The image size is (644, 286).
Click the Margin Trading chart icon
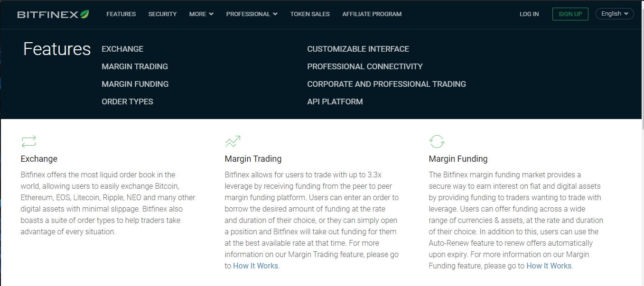coord(233,141)
